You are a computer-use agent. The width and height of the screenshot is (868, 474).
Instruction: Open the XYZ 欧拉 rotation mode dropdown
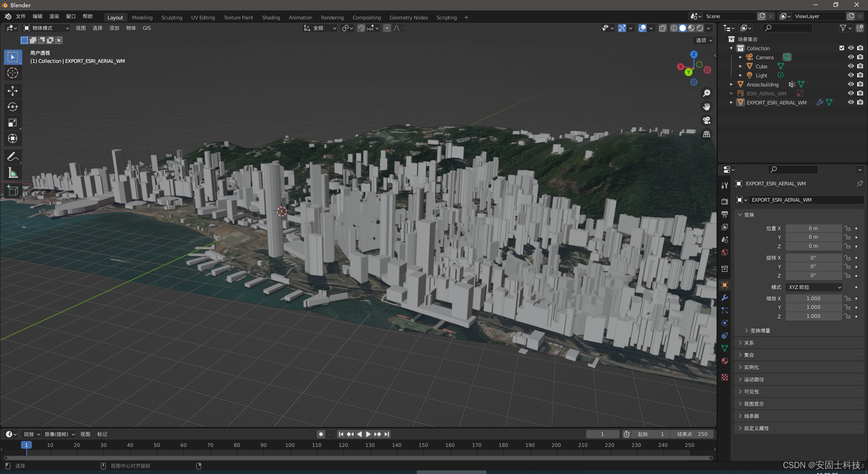click(x=814, y=287)
